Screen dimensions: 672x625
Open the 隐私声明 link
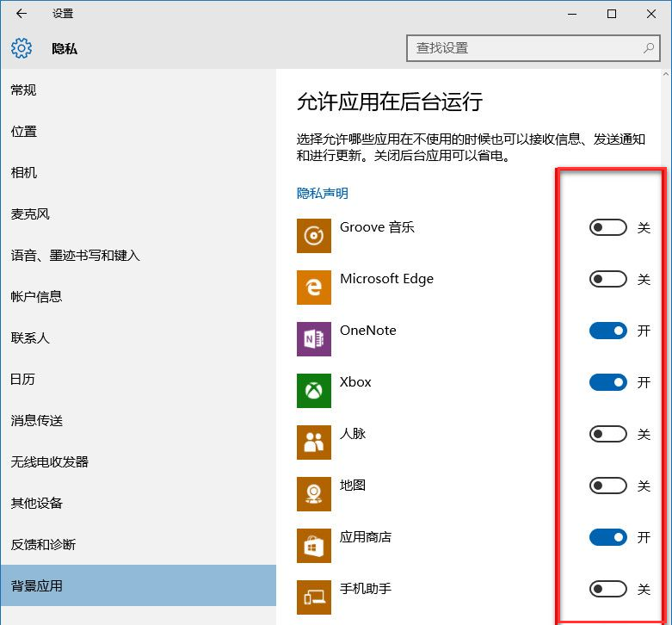[323, 194]
